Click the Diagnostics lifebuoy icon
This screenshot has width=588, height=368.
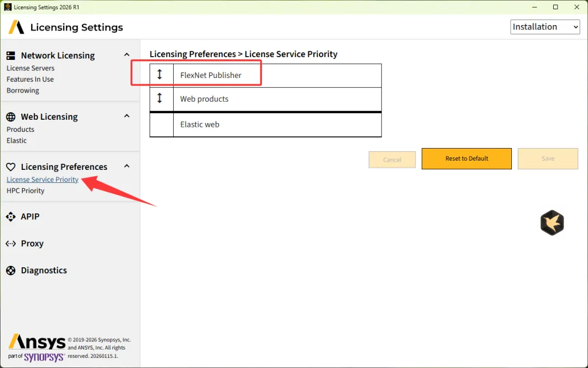point(11,270)
